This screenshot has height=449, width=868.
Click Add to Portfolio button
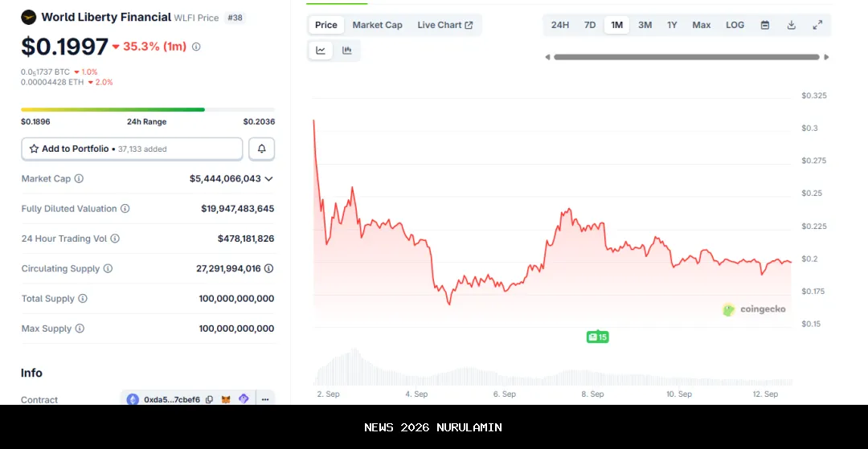tap(132, 149)
